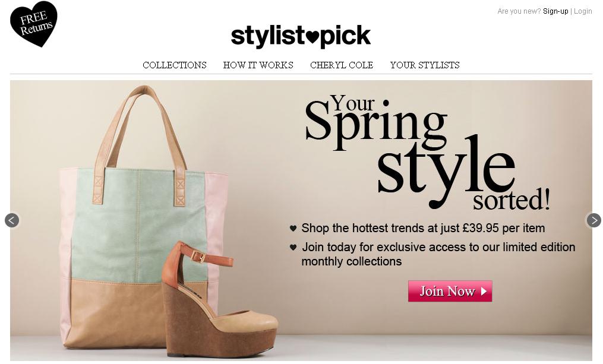Visit the YOUR STYLISTS section
The image size is (603, 364).
[425, 65]
